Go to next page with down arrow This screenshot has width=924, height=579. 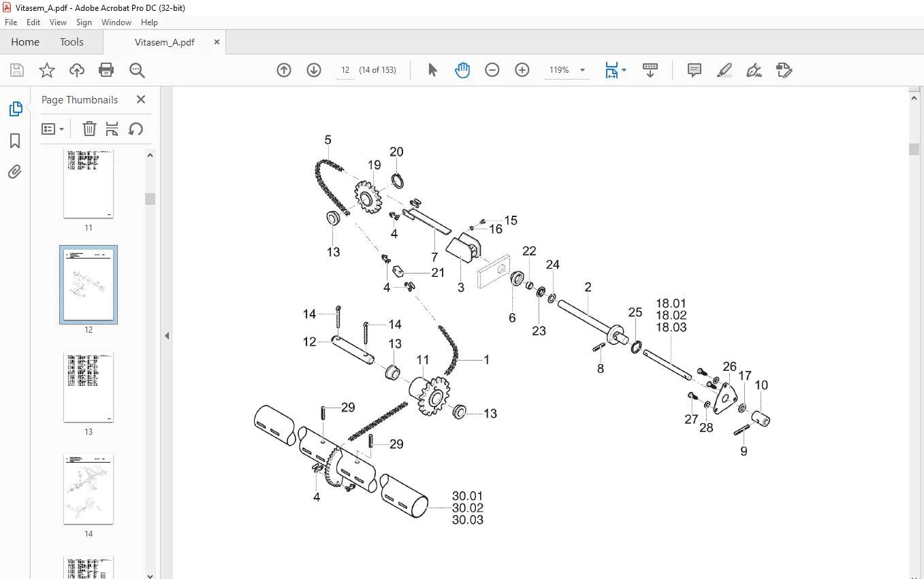(314, 70)
